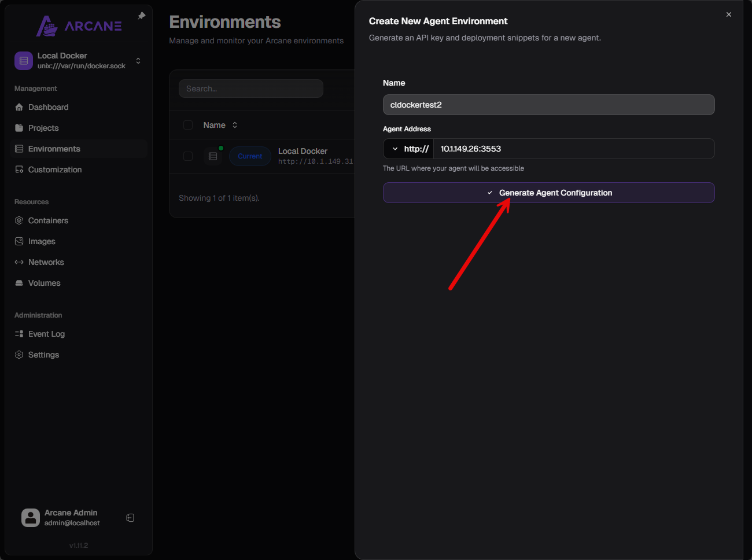
Task: Navigate to Dashboard in the sidebar
Action: [48, 107]
